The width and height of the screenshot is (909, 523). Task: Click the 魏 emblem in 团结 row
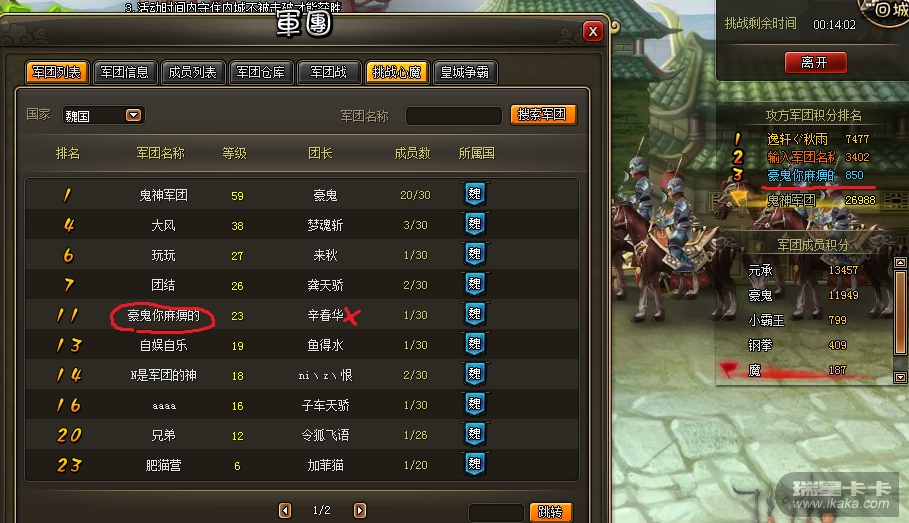coord(475,284)
